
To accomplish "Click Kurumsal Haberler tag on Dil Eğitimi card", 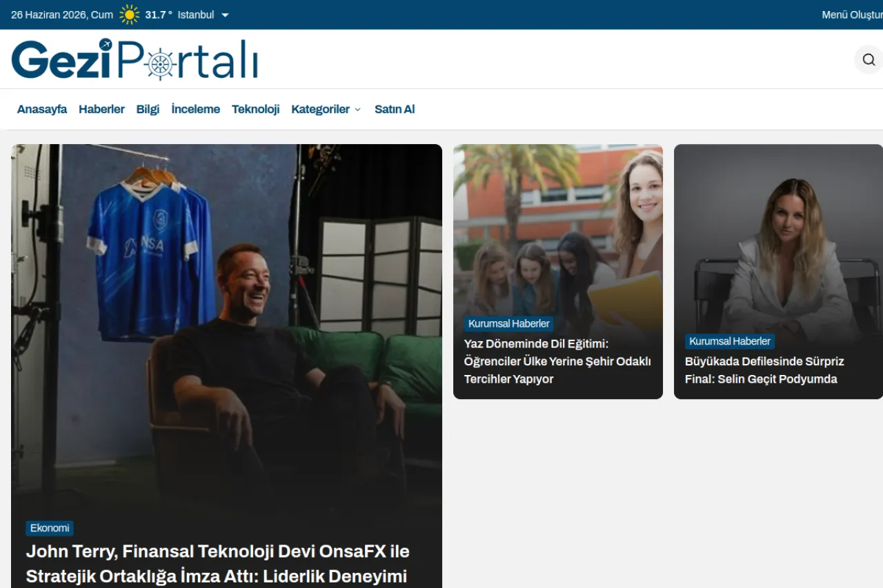I will tap(509, 323).
